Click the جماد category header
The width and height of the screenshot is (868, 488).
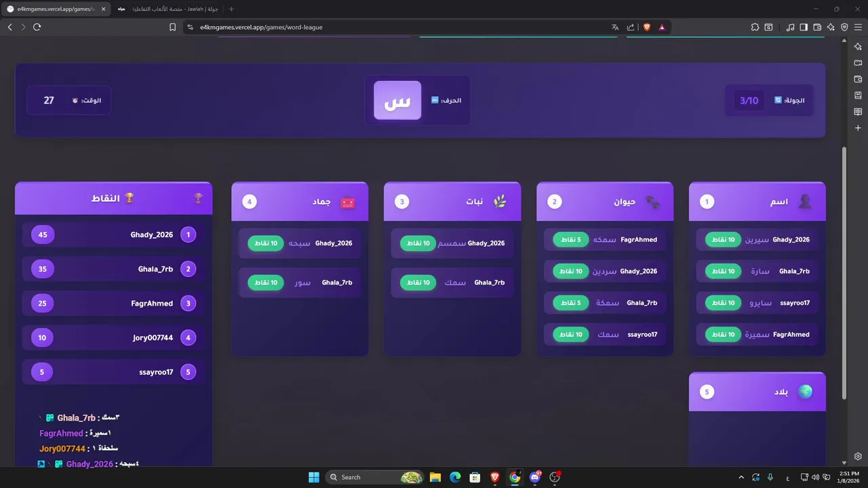[x=300, y=201]
